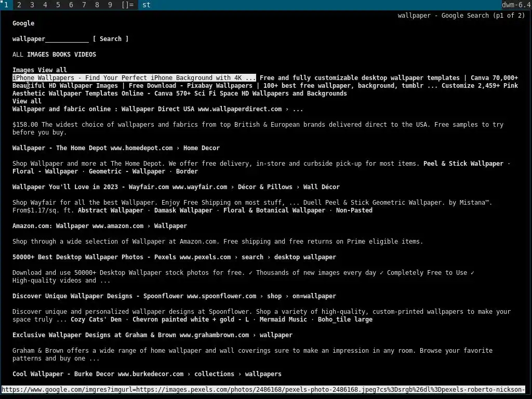The image size is (532, 399).
Task: Click the $158.00 Wallpaper Direct description text
Action: (x=258, y=129)
